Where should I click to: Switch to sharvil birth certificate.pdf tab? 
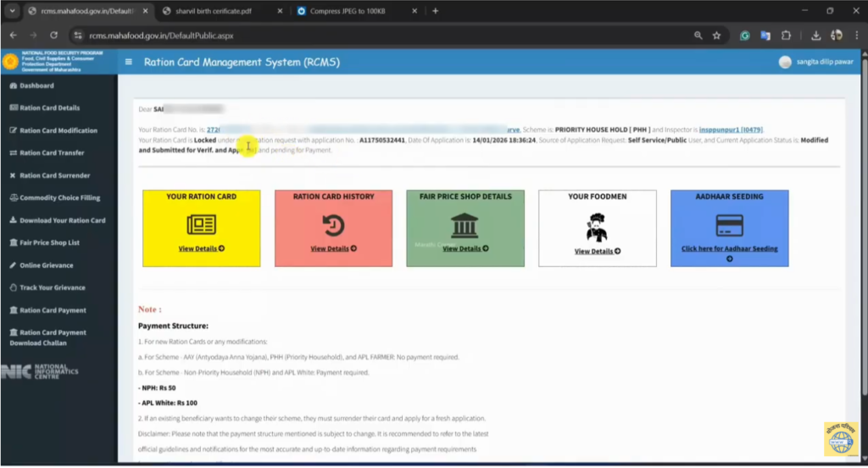pyautogui.click(x=217, y=11)
